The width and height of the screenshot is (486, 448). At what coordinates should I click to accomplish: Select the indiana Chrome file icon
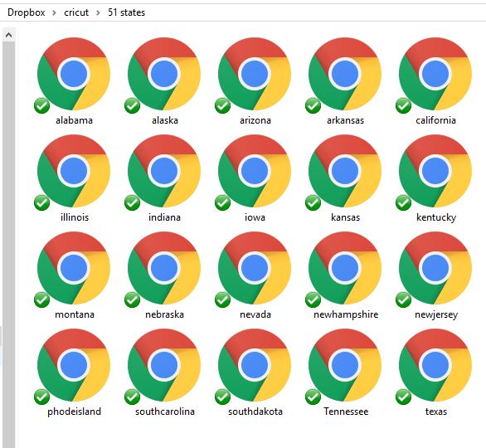click(x=164, y=171)
